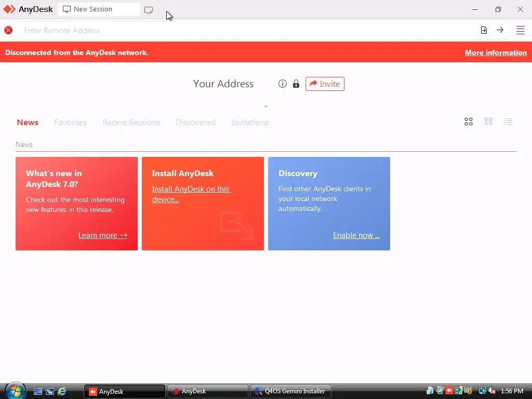Viewport: 532px width, 399px height.
Task: Click the lock icon for access settings
Action: [296, 84]
